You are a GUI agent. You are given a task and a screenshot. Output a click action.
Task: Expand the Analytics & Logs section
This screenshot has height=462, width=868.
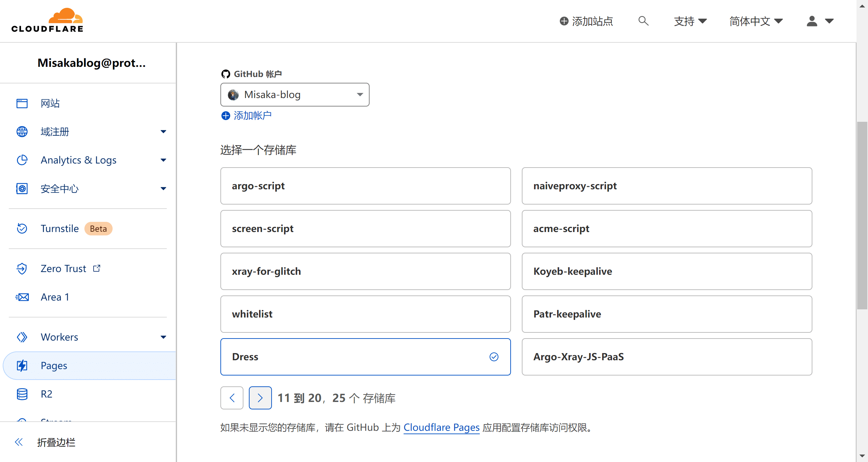tap(163, 160)
